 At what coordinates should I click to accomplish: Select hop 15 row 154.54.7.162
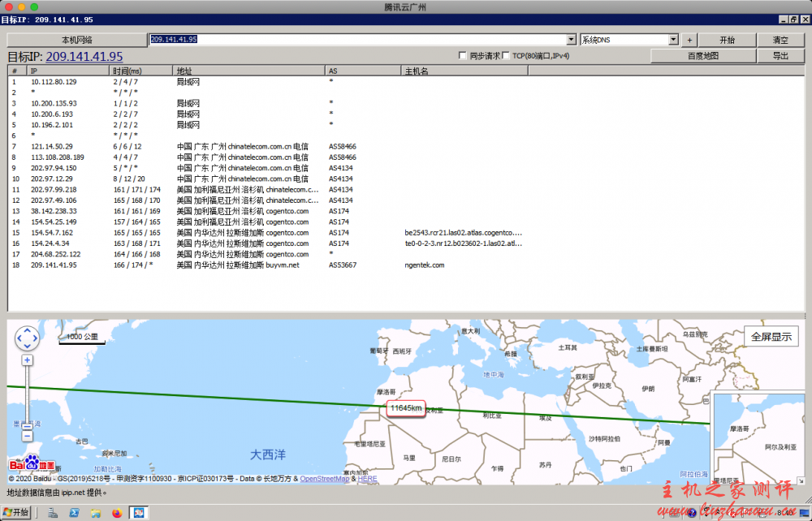click(x=406, y=233)
